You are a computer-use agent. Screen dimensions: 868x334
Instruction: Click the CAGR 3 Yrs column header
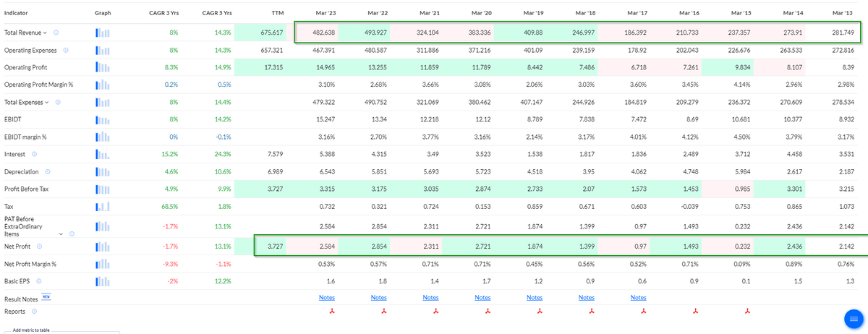tap(163, 13)
